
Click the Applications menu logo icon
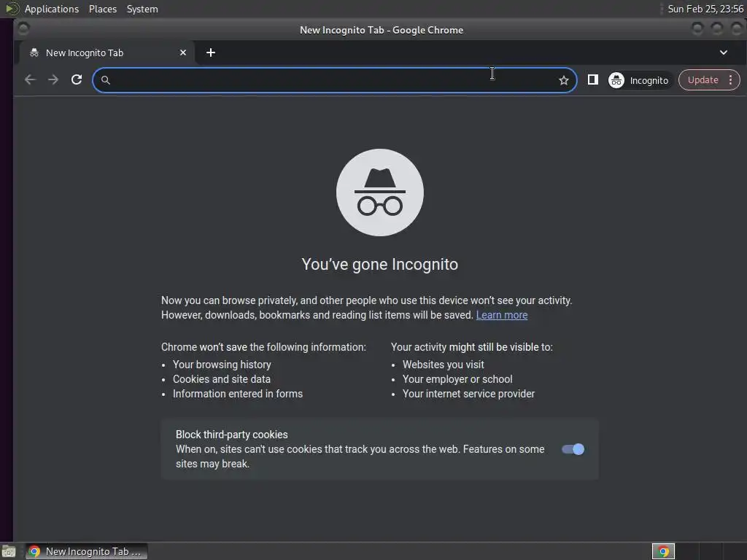12,9
